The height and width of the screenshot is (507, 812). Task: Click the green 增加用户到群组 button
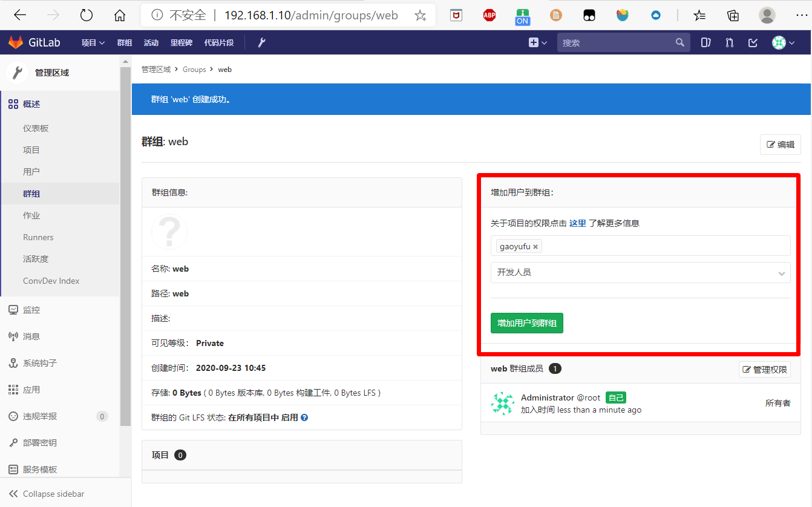527,323
